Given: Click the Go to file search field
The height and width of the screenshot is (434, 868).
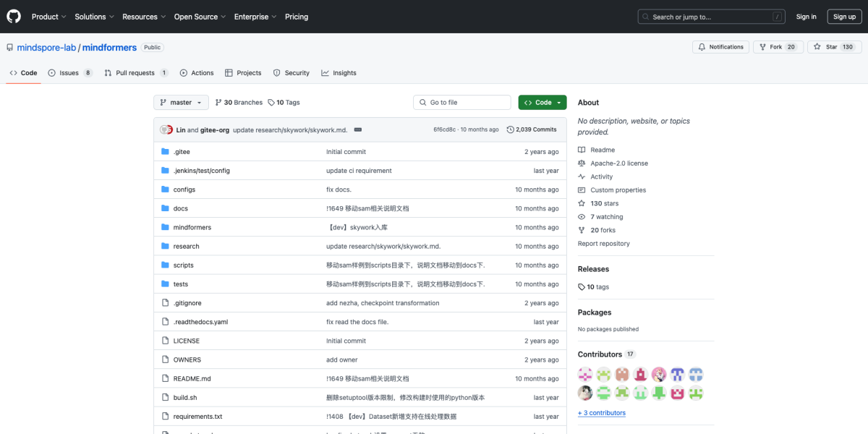Looking at the screenshot, I should point(461,102).
